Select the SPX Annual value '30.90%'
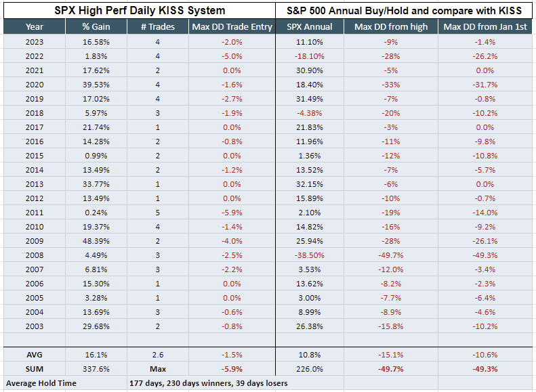 [x=310, y=70]
